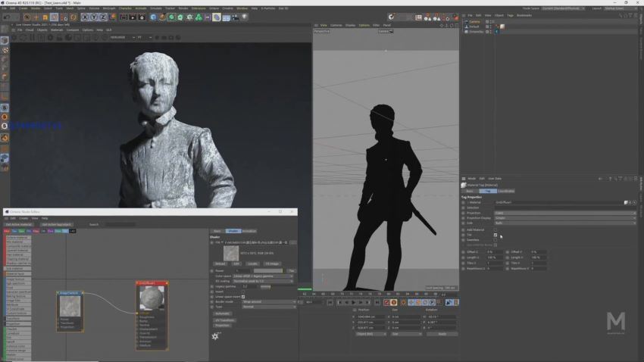Viewport: 644px width, 362px height.
Task: Toggle the Tile checkbox
Action: click(x=496, y=236)
